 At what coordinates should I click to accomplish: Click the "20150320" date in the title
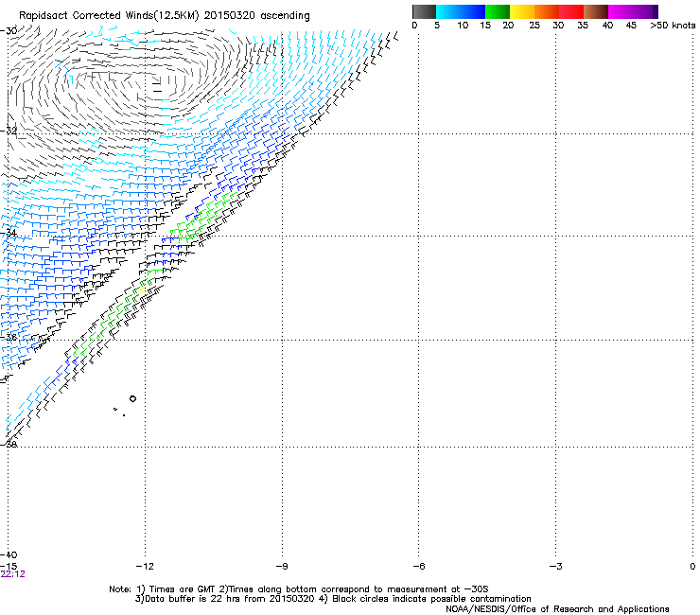pyautogui.click(x=230, y=16)
